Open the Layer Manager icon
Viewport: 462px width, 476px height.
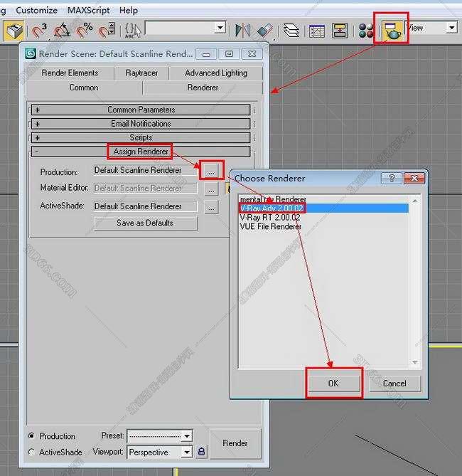[x=291, y=30]
